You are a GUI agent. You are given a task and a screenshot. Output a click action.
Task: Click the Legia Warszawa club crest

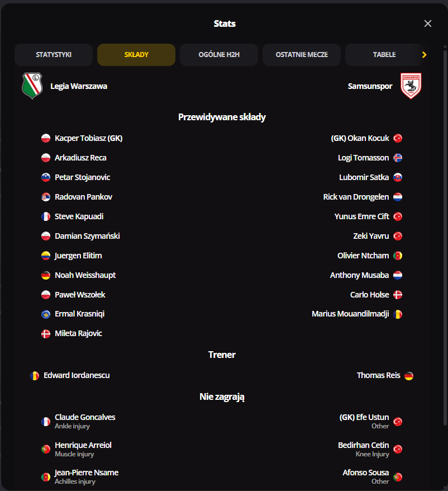(32, 86)
